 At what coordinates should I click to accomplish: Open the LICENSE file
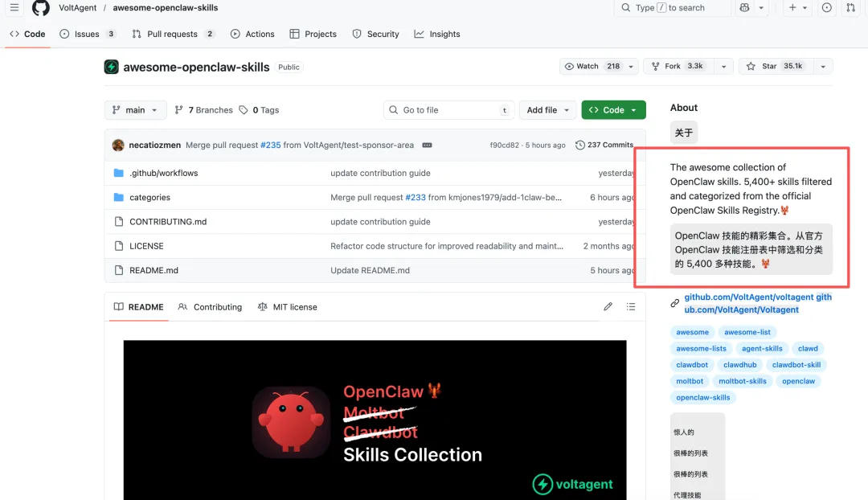click(147, 247)
